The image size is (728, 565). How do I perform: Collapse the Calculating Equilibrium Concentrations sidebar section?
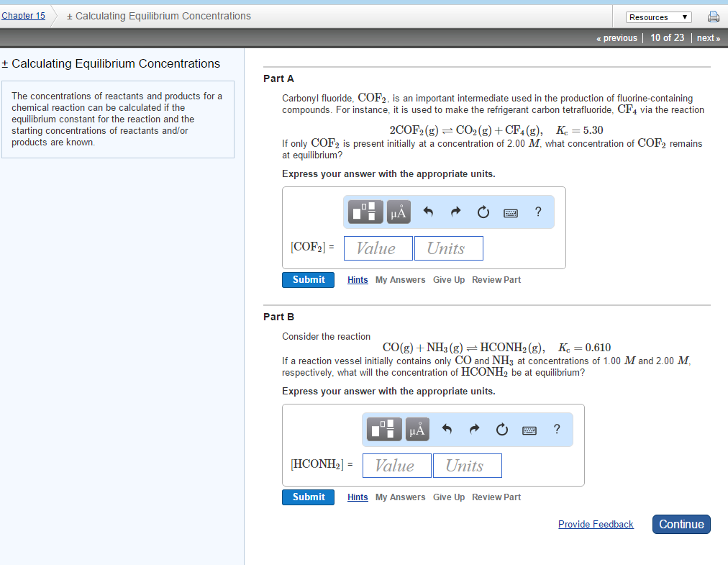click(x=6, y=63)
